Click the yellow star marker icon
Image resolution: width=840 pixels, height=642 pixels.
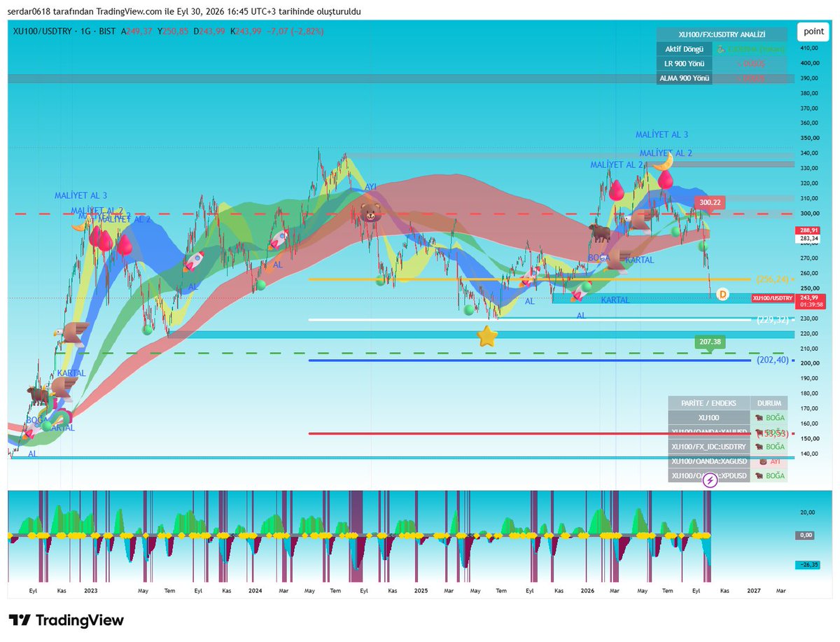click(x=486, y=336)
